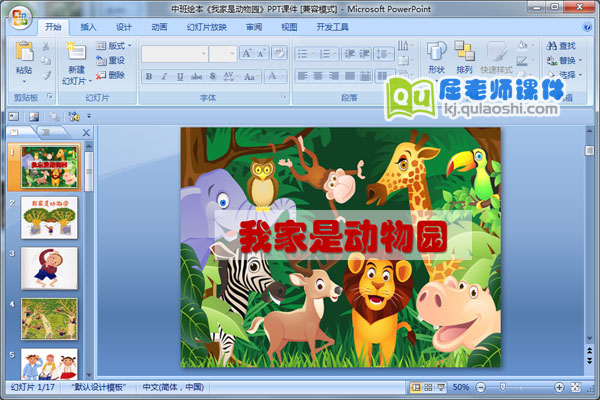The image size is (600, 400).
Task: Open the Developer (开发工具) ribbon tab
Action: point(332,27)
